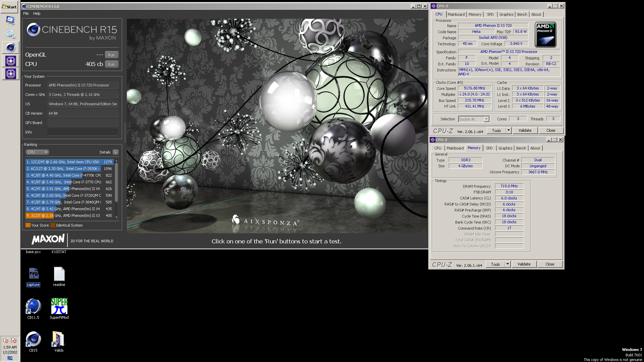The width and height of the screenshot is (644, 362).
Task: Click the Aixsponza rendered scene image
Action: [277, 126]
